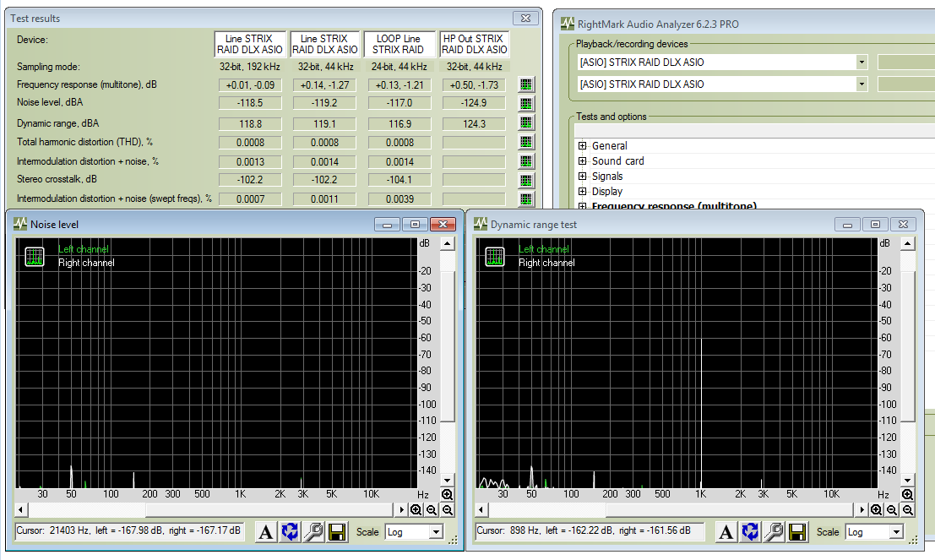Click the zoom-in magnifier beside Noise level horizontal scrollbar

pyautogui.click(x=416, y=510)
